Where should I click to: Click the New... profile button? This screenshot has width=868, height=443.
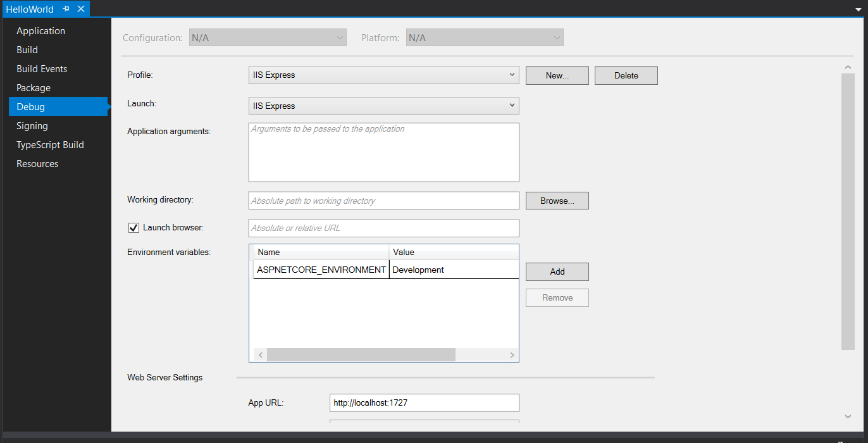point(557,76)
